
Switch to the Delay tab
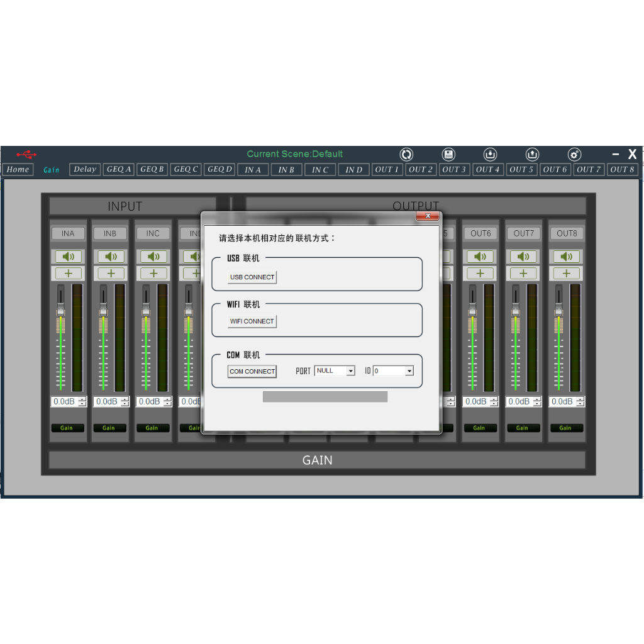(85, 169)
